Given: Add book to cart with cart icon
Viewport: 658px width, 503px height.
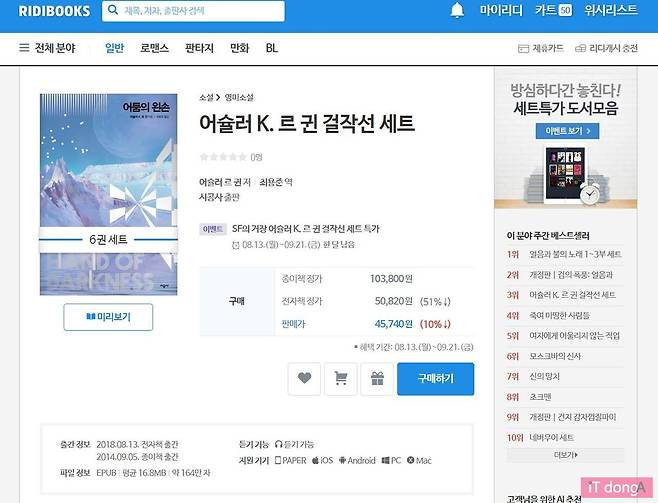Looking at the screenshot, I should click(341, 379).
